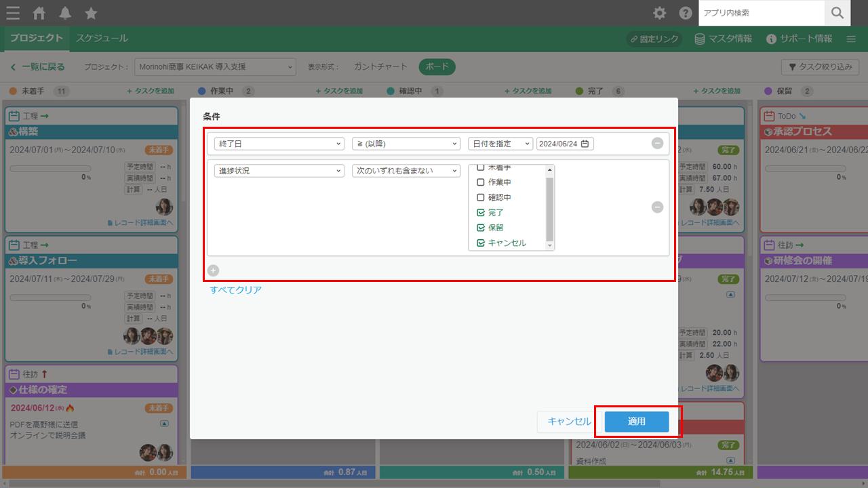This screenshot has height=488, width=868.
Task: Add task in 確認中 column
Action: coord(528,91)
